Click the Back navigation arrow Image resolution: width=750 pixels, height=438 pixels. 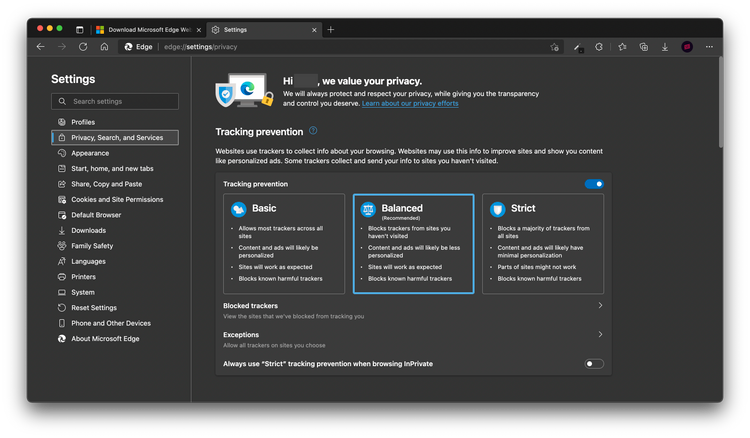point(41,47)
